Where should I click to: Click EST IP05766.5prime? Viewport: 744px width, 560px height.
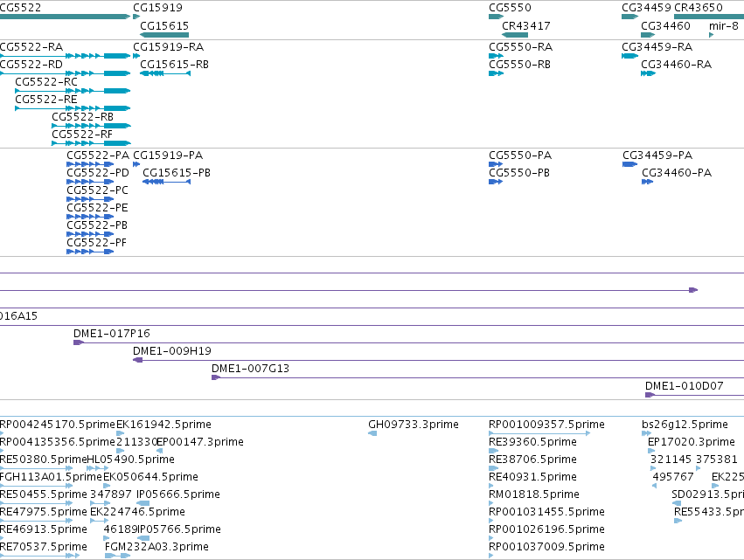click(x=179, y=530)
